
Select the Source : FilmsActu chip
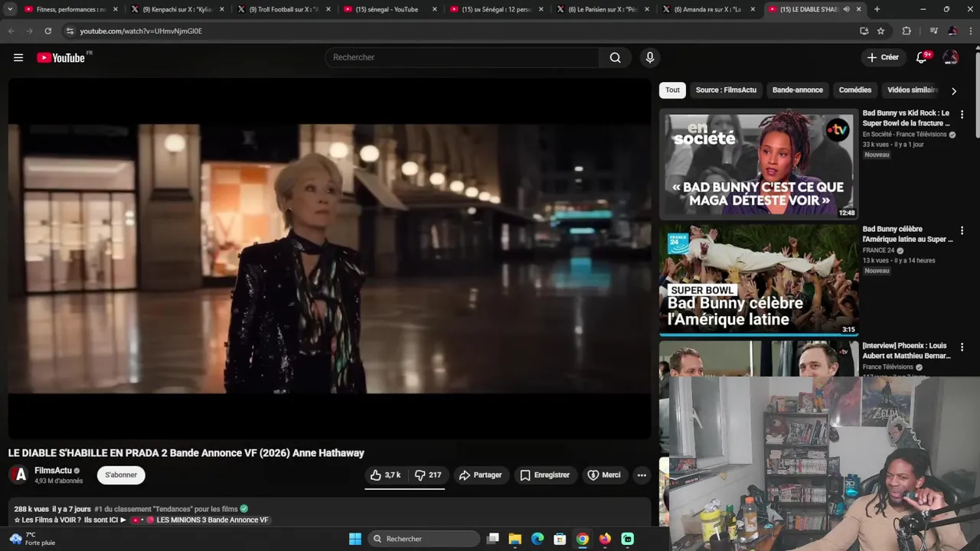726,90
